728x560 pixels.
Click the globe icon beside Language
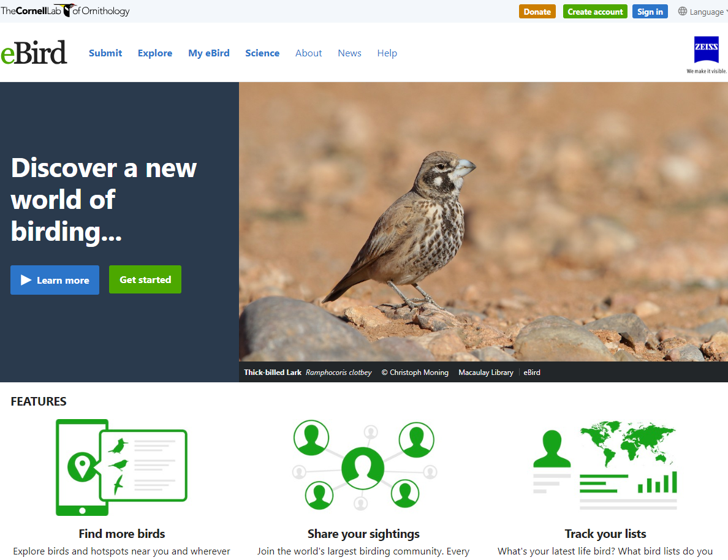[x=682, y=12]
